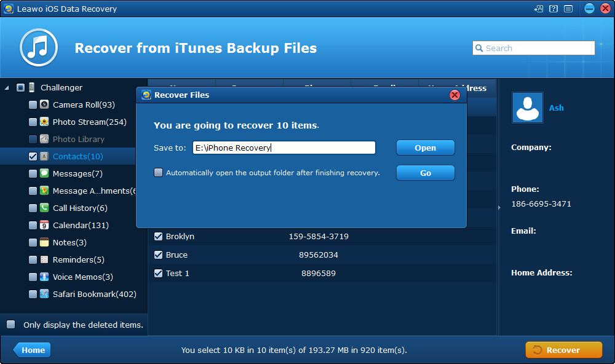Click the Open button in dialog
This screenshot has width=615, height=364.
coord(425,148)
